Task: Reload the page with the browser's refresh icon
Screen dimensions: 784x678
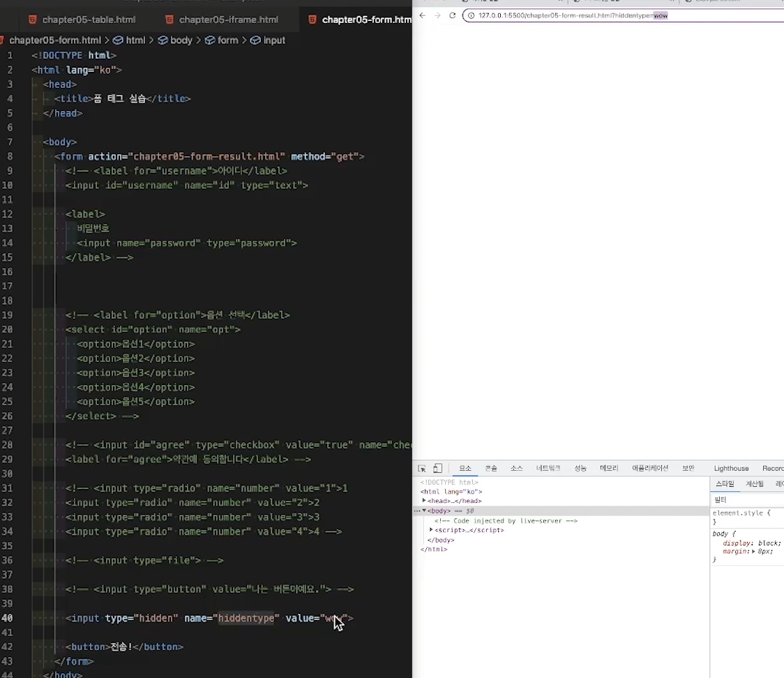Action: click(453, 15)
